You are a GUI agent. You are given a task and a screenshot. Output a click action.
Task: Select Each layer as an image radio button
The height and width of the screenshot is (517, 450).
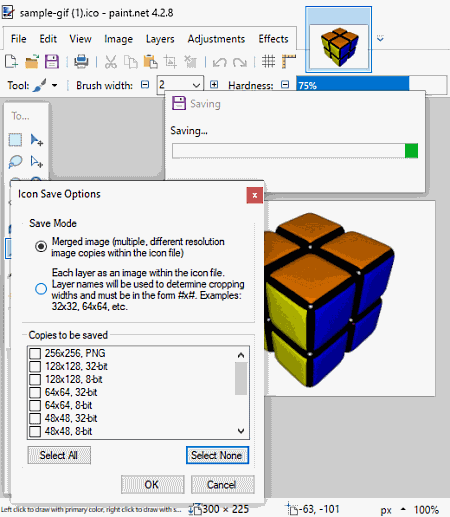point(41,289)
